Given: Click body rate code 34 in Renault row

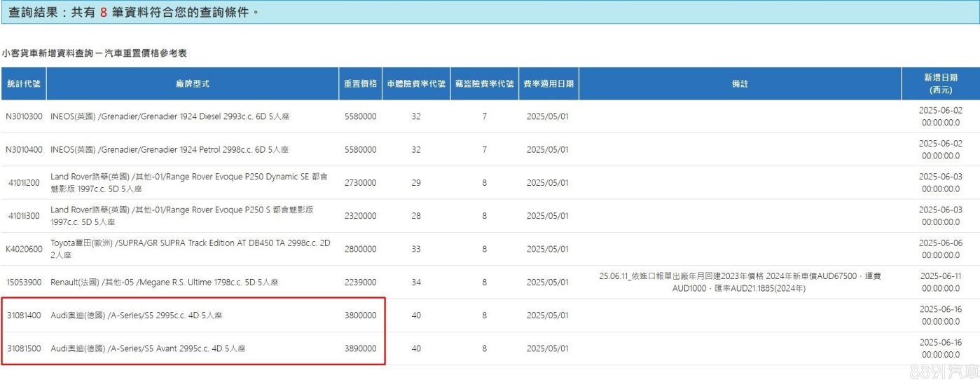Looking at the screenshot, I should click(416, 283).
